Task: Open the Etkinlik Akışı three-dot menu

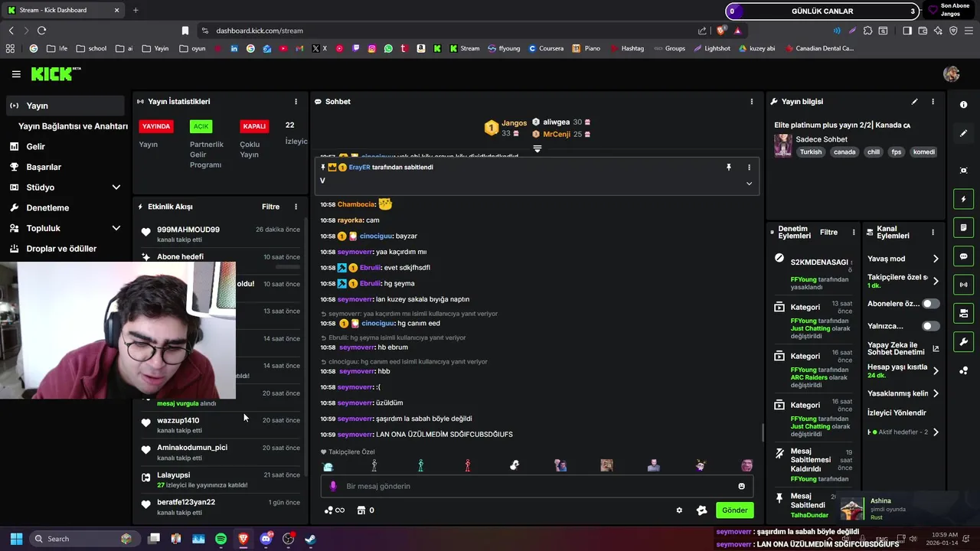Action: [x=296, y=207]
